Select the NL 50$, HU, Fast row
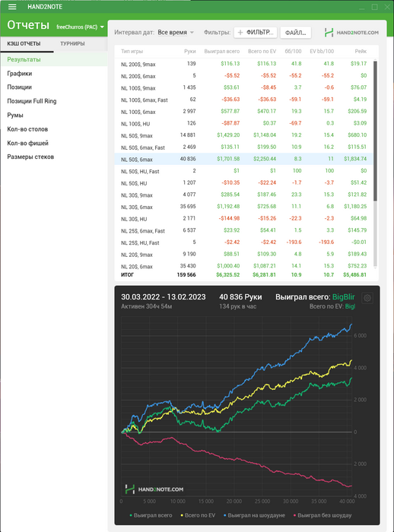 pyautogui.click(x=243, y=171)
